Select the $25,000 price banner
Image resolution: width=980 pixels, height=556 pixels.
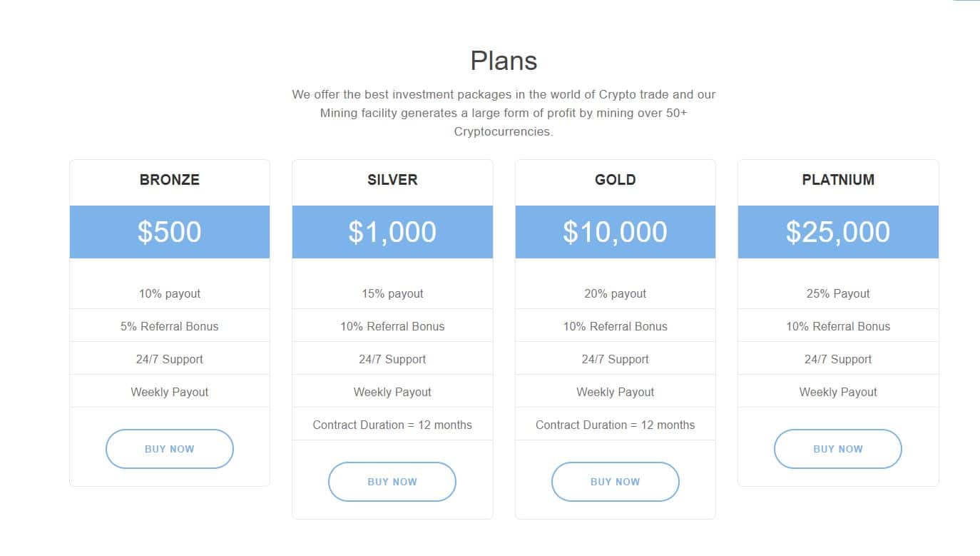[x=837, y=232]
